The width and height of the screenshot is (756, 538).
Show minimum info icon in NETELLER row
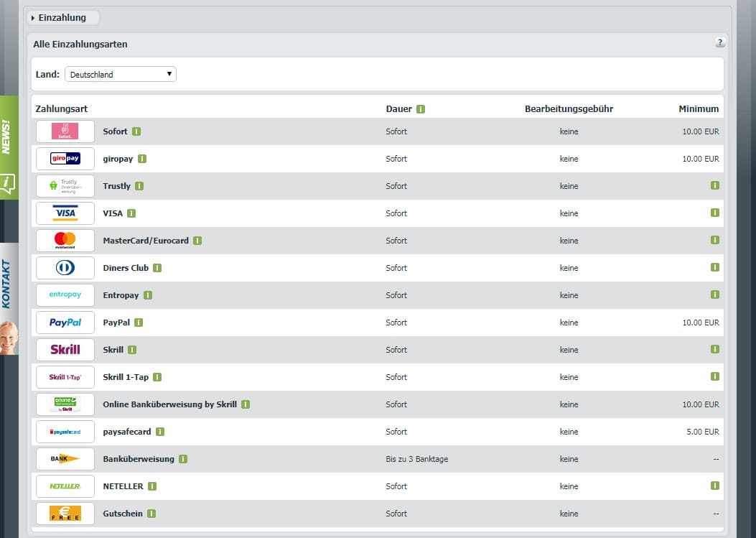pos(715,486)
